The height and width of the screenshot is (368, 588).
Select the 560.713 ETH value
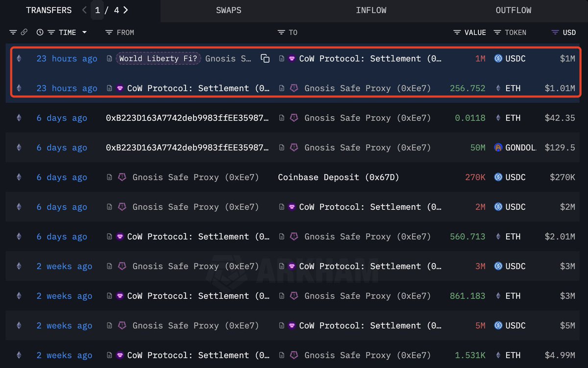click(467, 237)
